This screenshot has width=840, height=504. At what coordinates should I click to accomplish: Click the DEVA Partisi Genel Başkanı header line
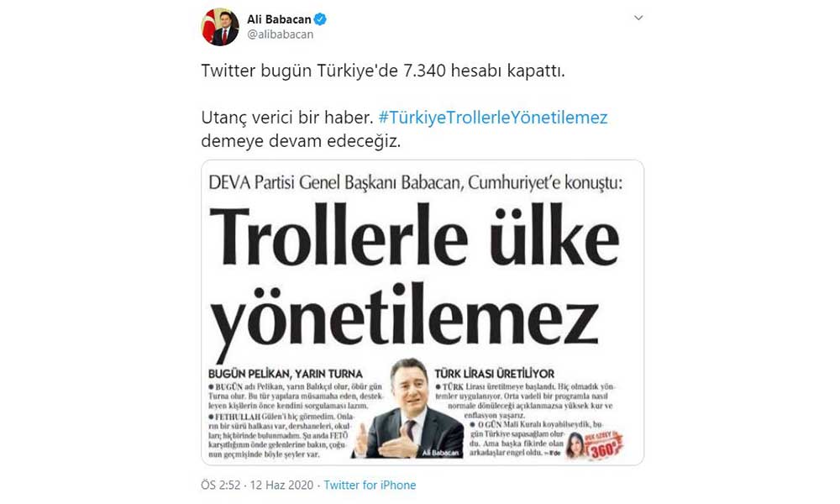416,182
